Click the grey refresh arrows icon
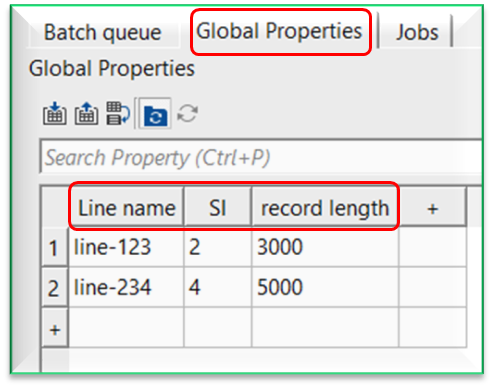The image size is (493, 388). pyautogui.click(x=187, y=113)
